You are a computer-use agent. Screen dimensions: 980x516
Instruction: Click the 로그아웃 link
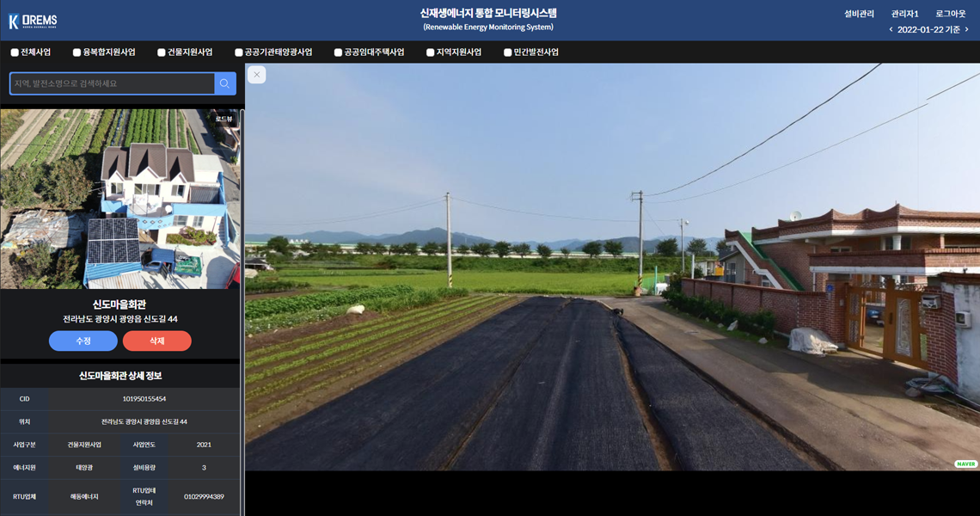coord(950,14)
